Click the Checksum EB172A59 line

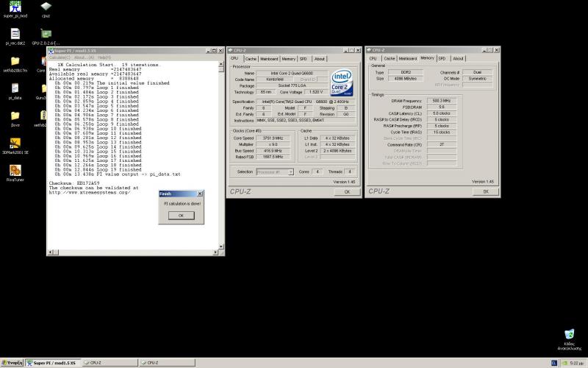[74, 183]
